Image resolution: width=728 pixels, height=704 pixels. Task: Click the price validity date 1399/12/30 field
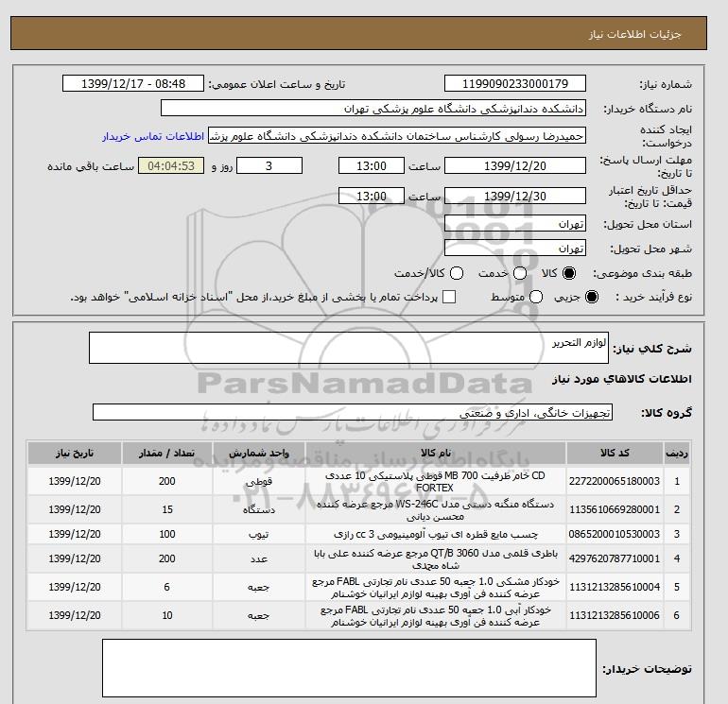click(515, 196)
